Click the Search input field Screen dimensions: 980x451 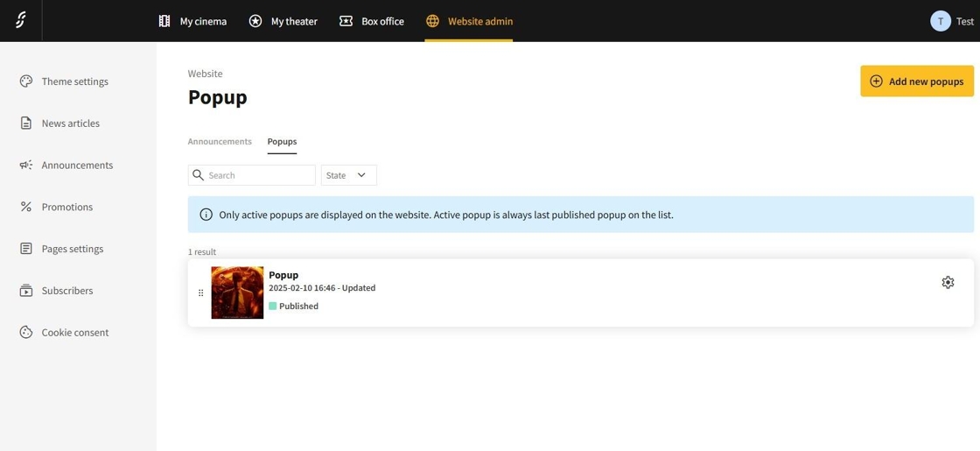(x=259, y=175)
